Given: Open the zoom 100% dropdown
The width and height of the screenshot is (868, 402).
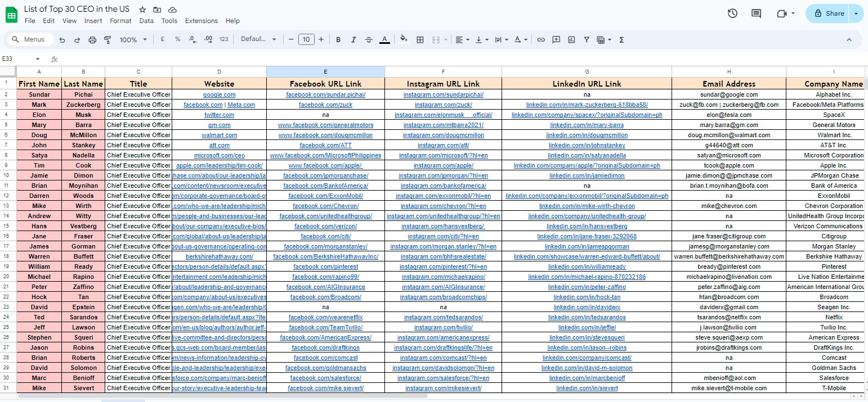Looking at the screenshot, I should pos(133,40).
